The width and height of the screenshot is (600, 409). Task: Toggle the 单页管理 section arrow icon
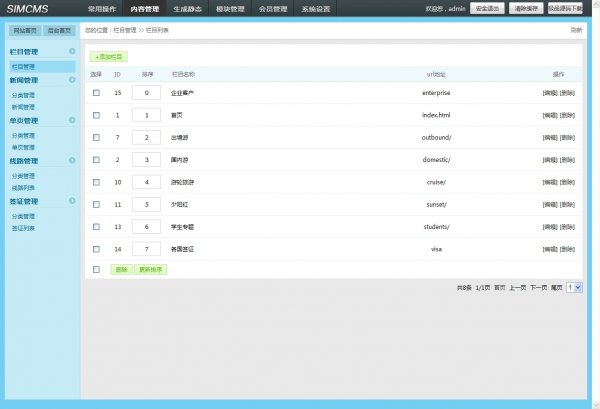pyautogui.click(x=72, y=120)
